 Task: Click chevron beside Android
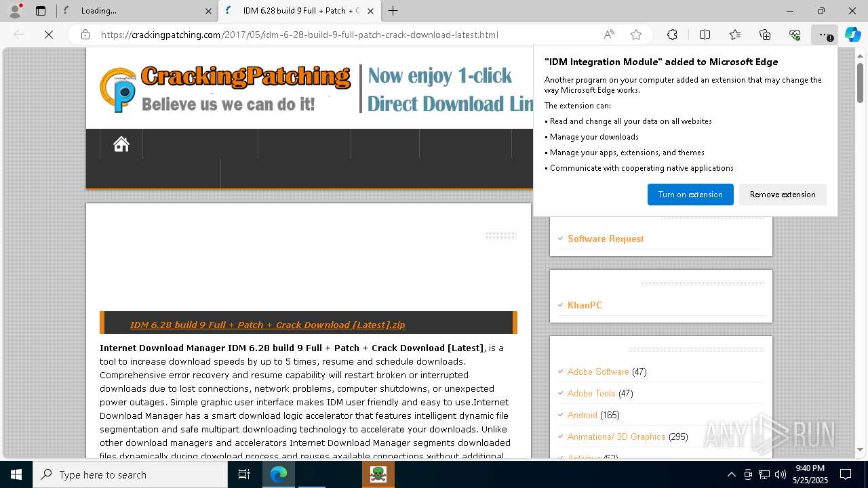(560, 415)
